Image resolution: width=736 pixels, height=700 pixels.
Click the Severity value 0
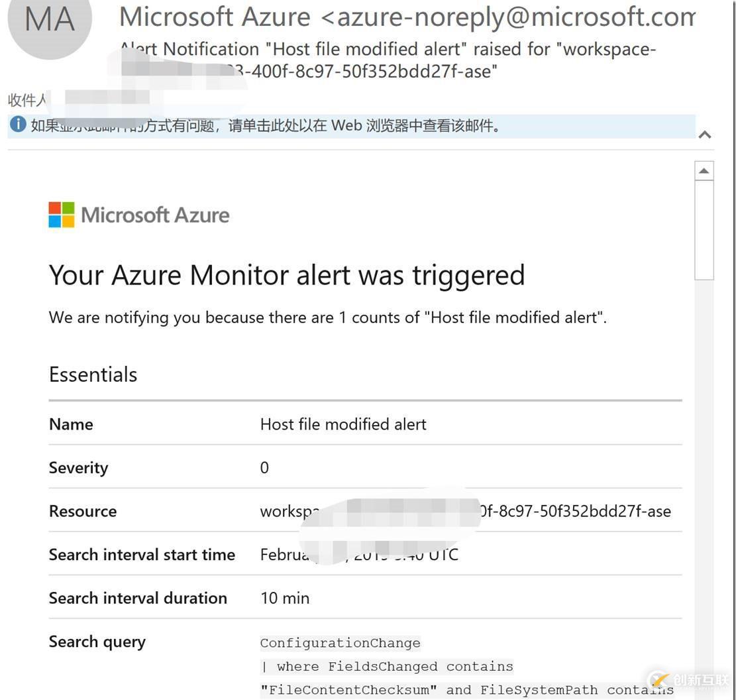[x=264, y=467]
